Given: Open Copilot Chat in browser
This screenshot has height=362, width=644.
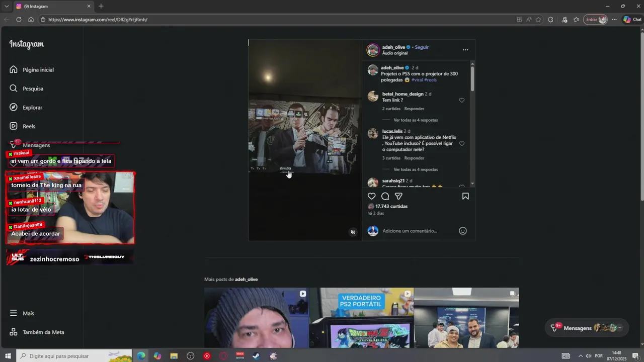Looking at the screenshot, I should (632, 20).
